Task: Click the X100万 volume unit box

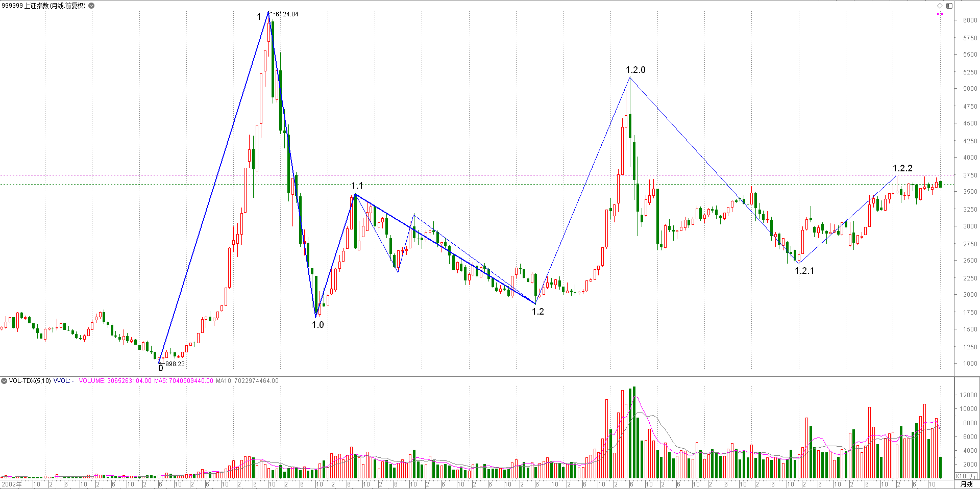Action: [965, 476]
